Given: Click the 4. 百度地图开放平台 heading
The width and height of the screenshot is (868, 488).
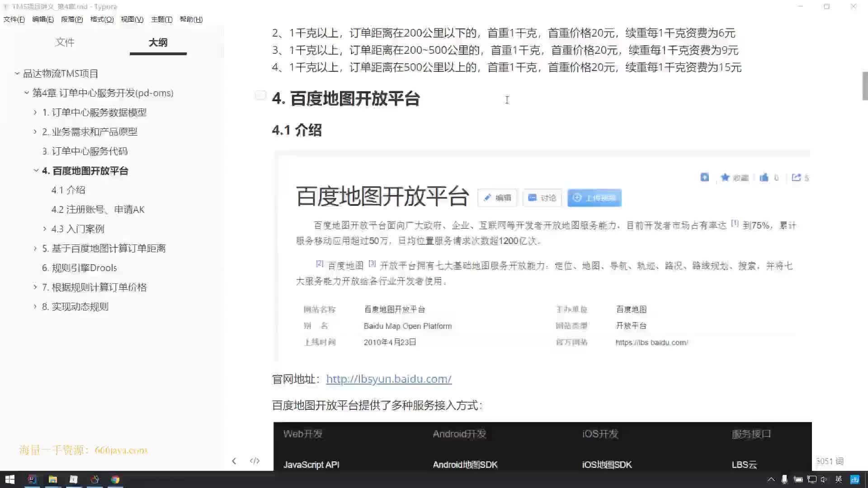Looking at the screenshot, I should point(346,99).
